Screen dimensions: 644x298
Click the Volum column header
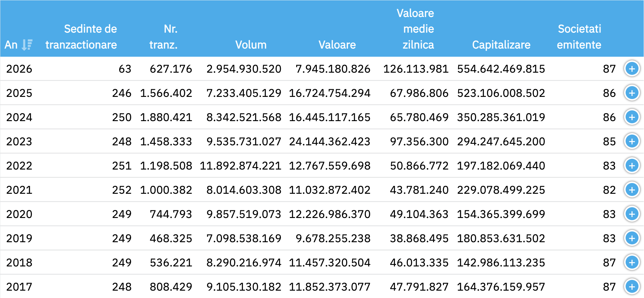(x=251, y=45)
